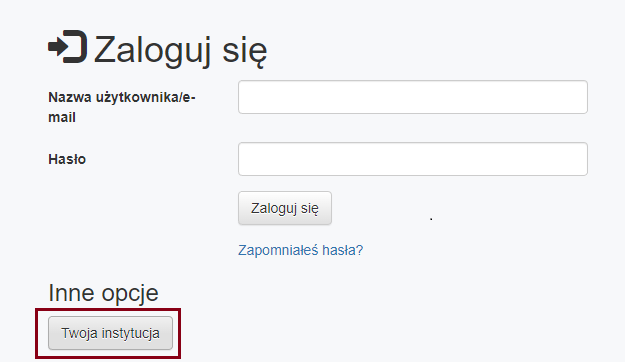Click the word "mail" in the username label

pos(62,118)
